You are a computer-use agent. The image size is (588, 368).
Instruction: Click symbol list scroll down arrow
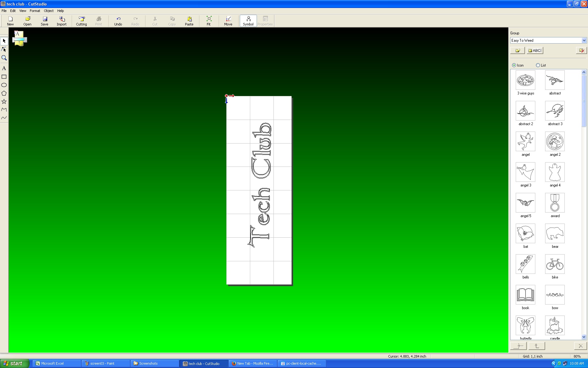pos(584,337)
